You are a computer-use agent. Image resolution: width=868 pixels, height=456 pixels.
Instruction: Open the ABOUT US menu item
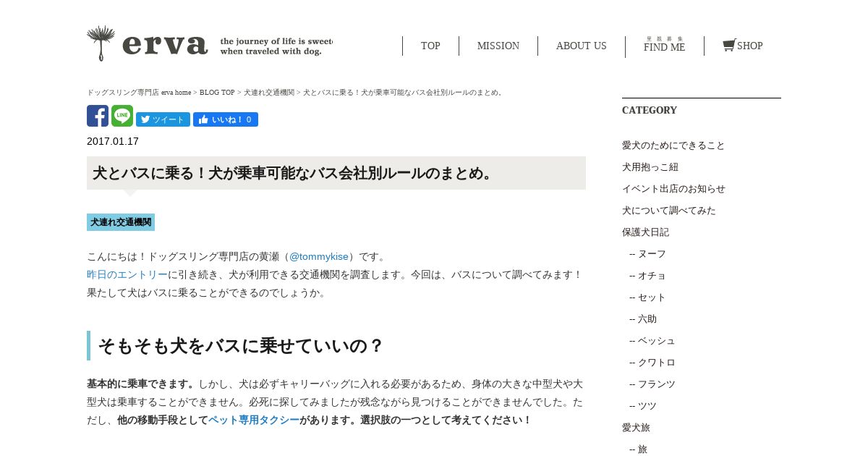582,46
